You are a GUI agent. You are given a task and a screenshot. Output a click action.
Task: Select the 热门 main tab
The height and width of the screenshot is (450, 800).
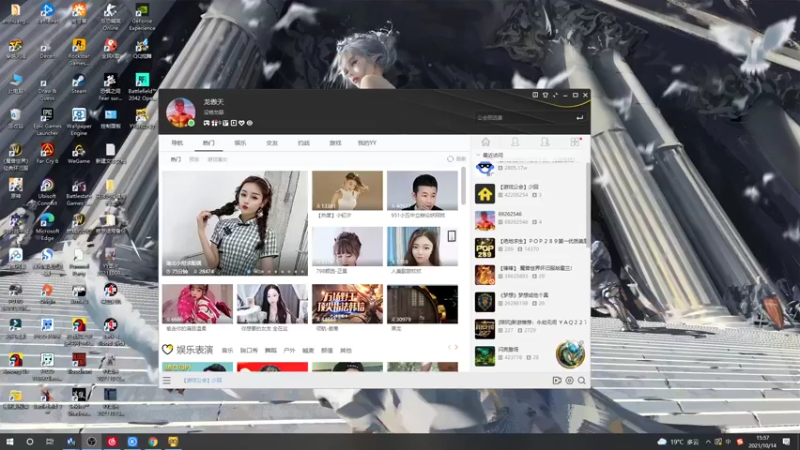[209, 143]
